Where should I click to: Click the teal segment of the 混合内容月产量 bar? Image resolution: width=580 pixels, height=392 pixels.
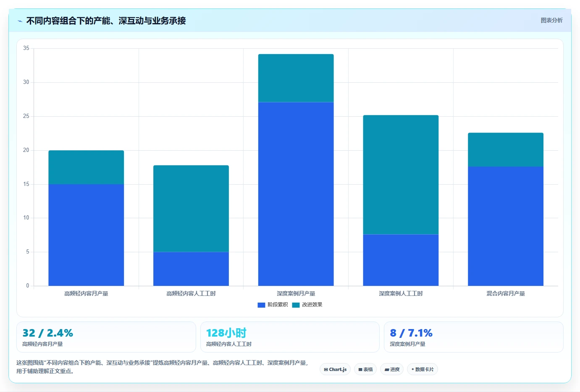click(506, 150)
